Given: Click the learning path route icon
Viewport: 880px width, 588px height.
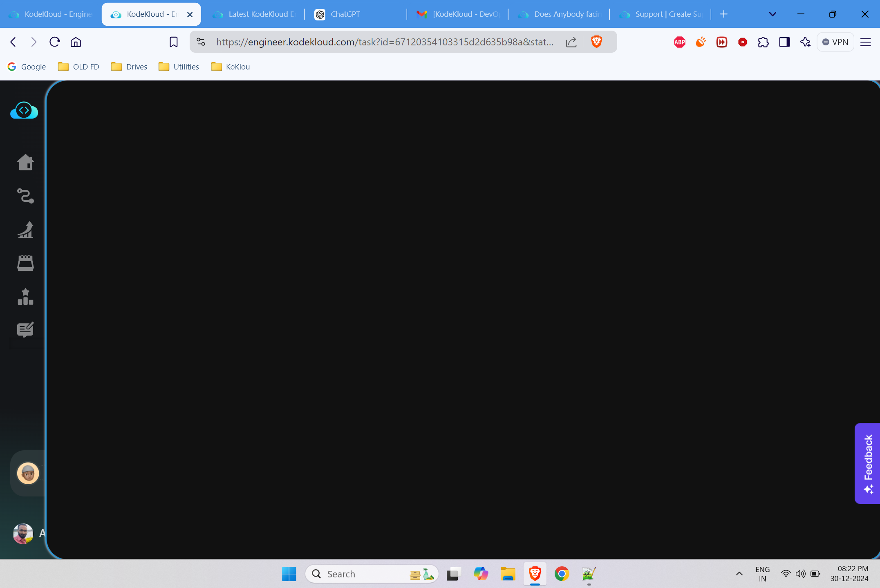Looking at the screenshot, I should [25, 196].
